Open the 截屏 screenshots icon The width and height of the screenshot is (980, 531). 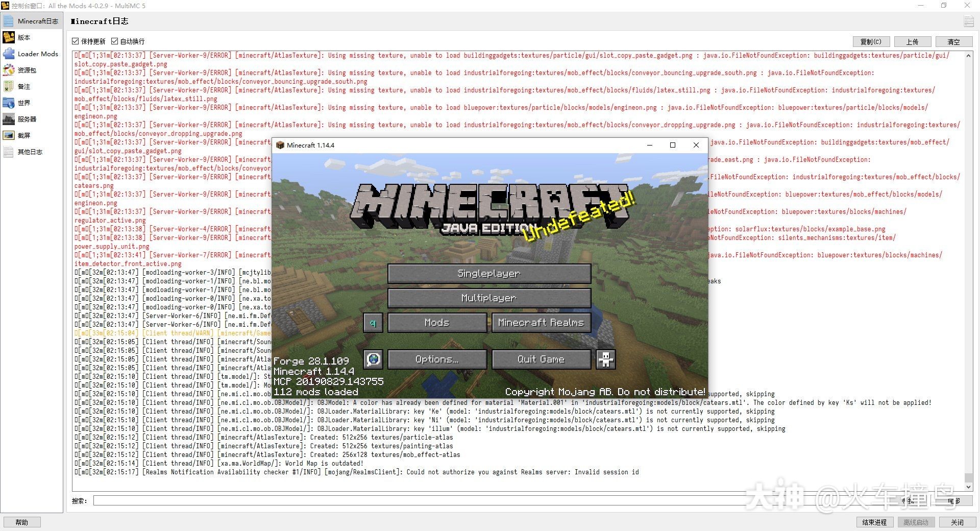pos(9,135)
